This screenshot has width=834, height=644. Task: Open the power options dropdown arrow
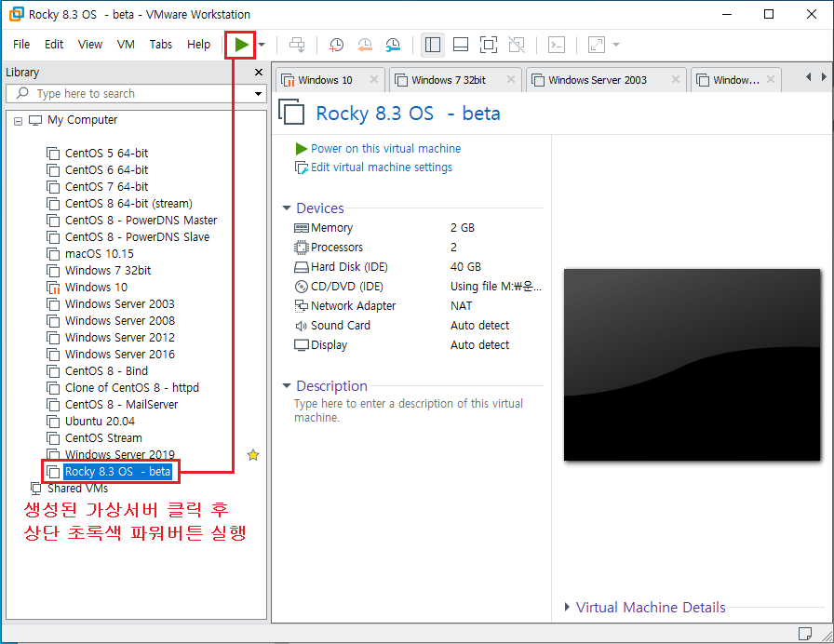point(262,45)
